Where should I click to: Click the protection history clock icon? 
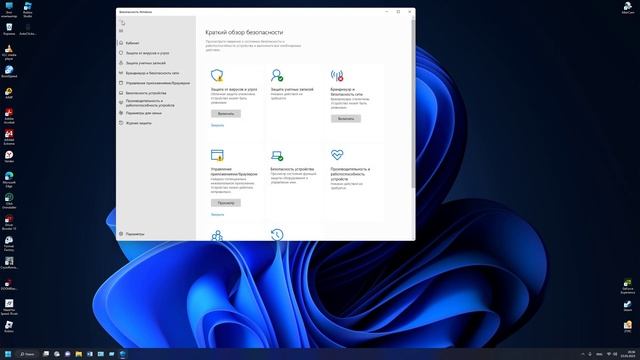coord(277,235)
